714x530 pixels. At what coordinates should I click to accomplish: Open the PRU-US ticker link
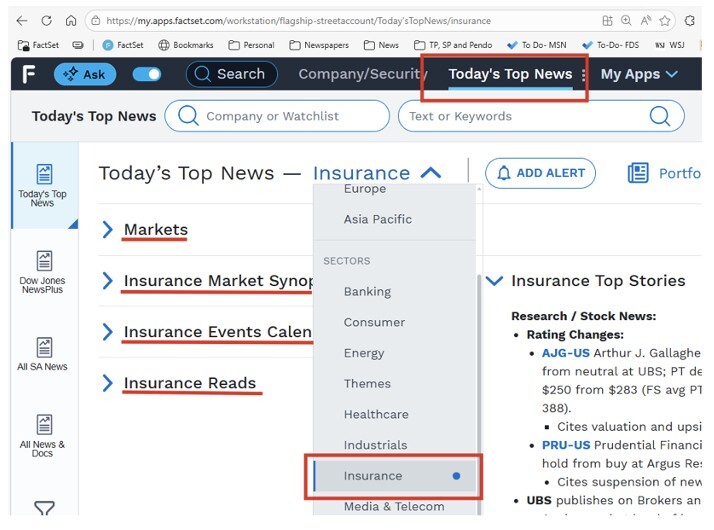pos(566,445)
